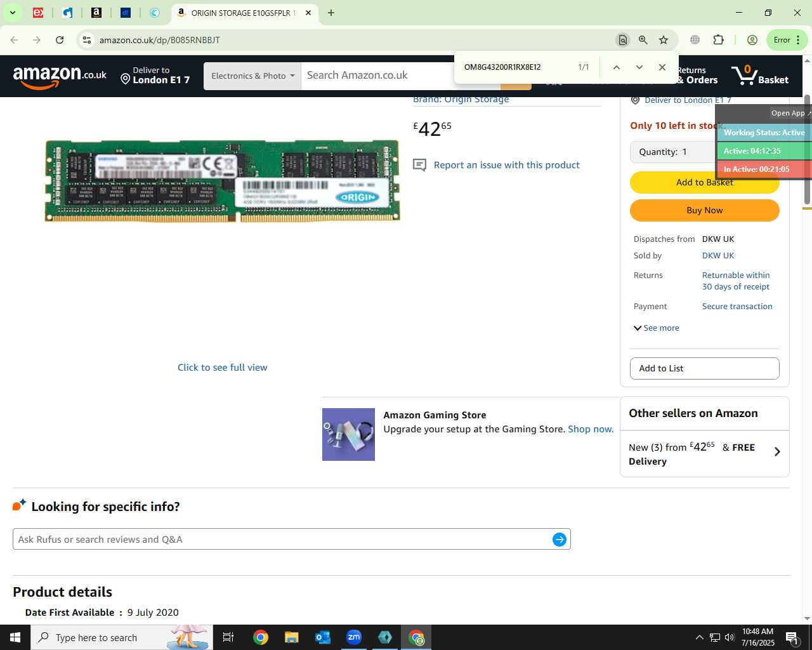Report an issue with this product
This screenshot has height=650, width=812.
(x=507, y=165)
